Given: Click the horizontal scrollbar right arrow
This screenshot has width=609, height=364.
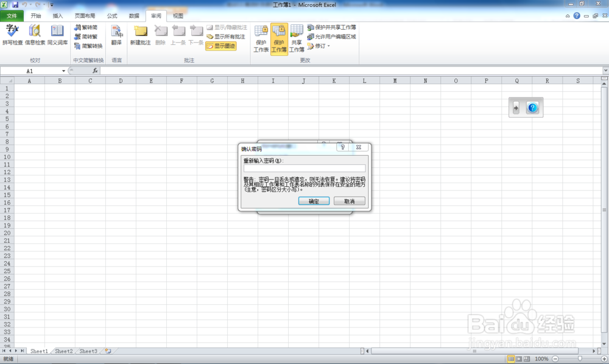Looking at the screenshot, I should click(x=593, y=351).
